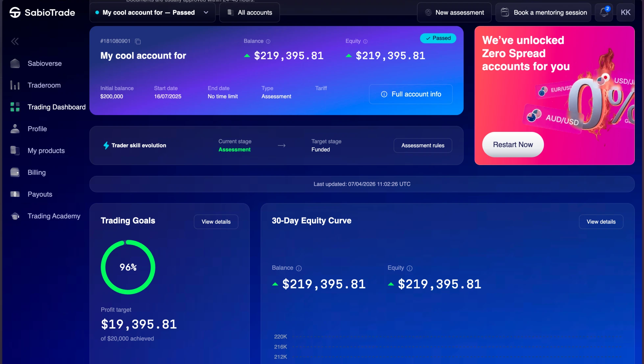The image size is (644, 364).
Task: Start a New assessment
Action: [x=454, y=12]
